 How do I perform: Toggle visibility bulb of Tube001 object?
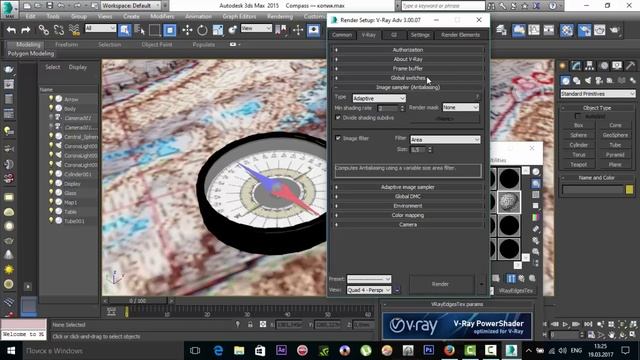click(x=51, y=220)
